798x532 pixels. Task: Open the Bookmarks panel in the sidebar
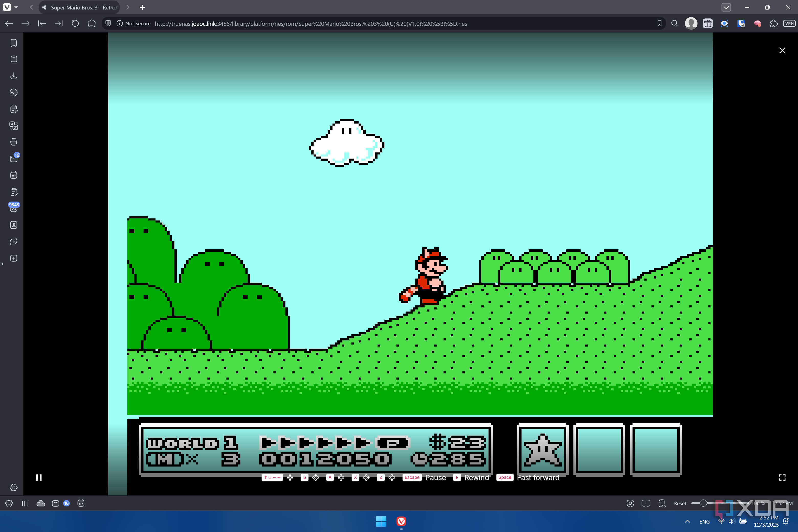click(14, 43)
